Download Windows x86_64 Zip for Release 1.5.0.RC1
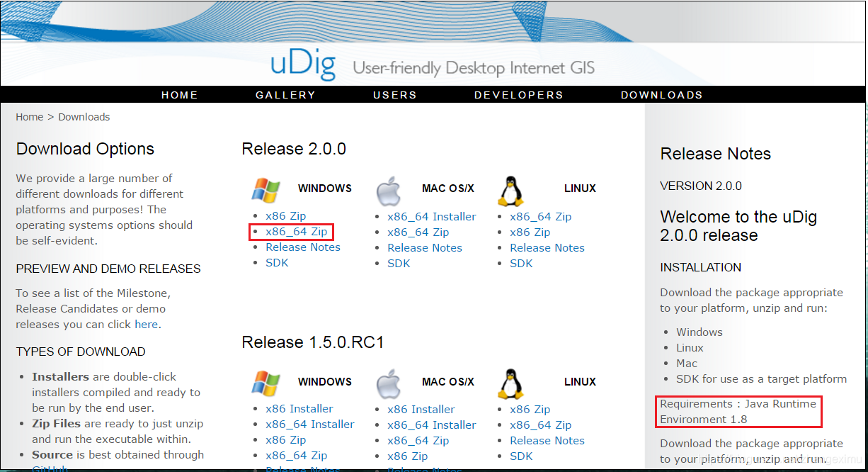Image resolution: width=868 pixels, height=472 pixels. pos(297,456)
